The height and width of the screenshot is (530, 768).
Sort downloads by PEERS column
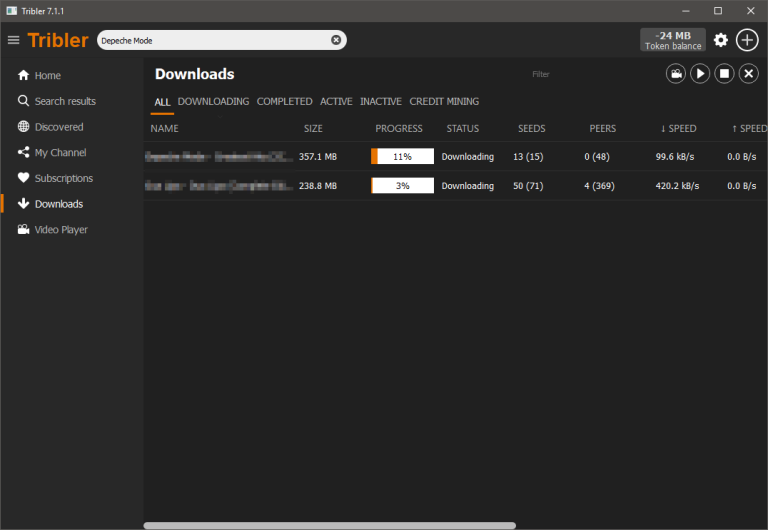tap(602, 128)
